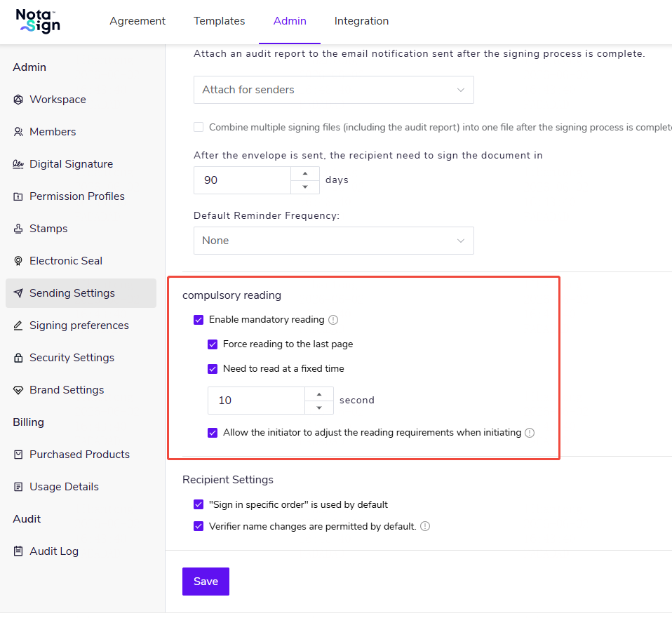Open Signing preferences in sidebar
This screenshot has height=618, width=672.
click(x=79, y=325)
